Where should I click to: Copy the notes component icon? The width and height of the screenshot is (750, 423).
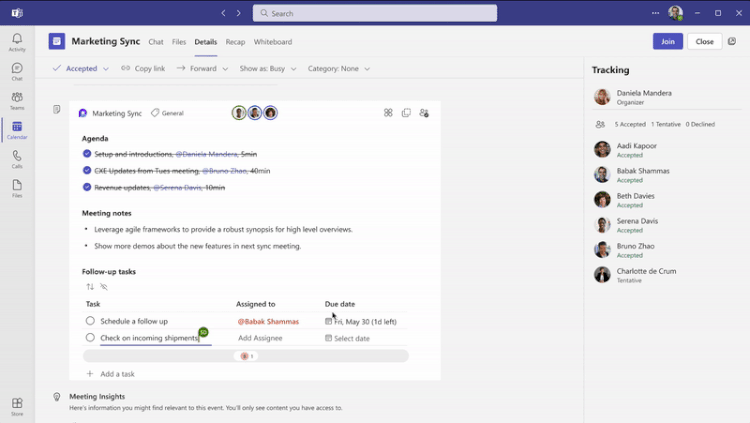tap(406, 112)
